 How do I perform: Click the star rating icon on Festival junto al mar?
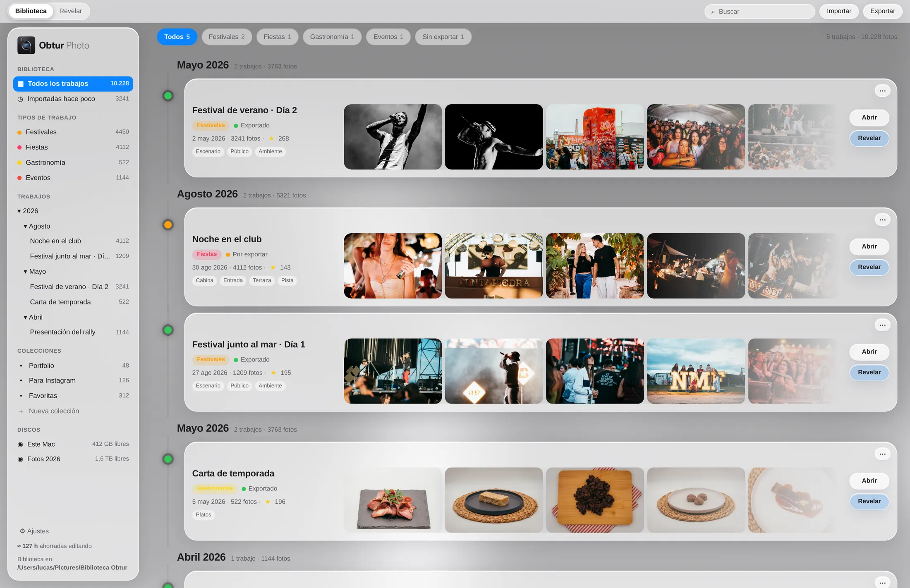tap(273, 373)
